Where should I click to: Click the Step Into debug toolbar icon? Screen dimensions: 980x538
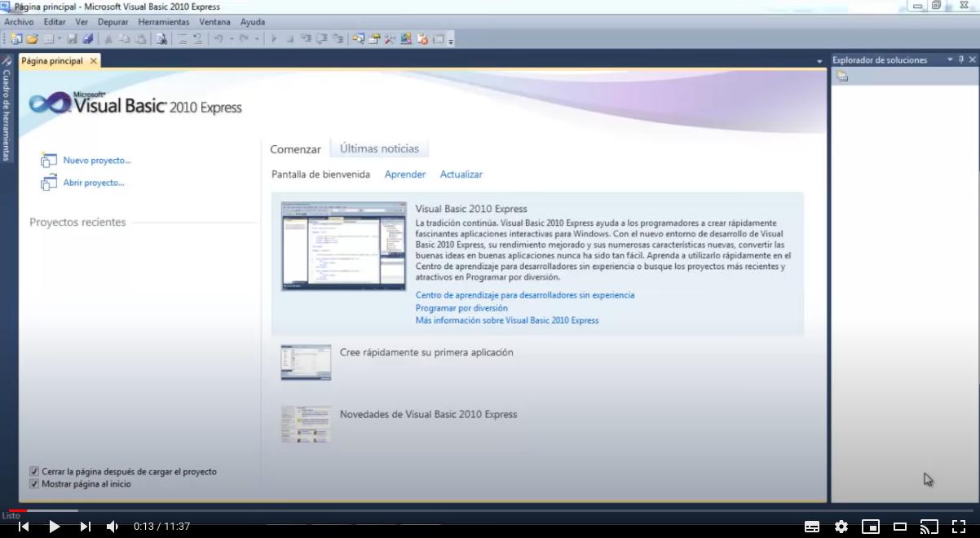pyautogui.click(x=306, y=38)
